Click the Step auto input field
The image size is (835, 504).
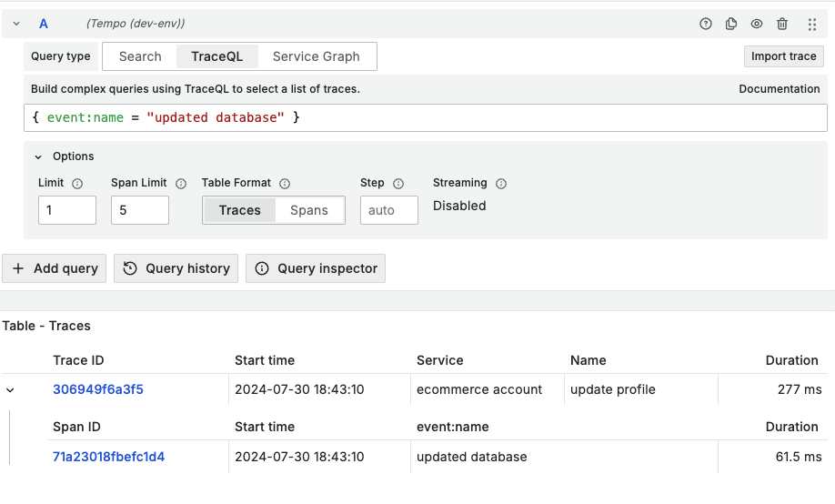(x=389, y=210)
